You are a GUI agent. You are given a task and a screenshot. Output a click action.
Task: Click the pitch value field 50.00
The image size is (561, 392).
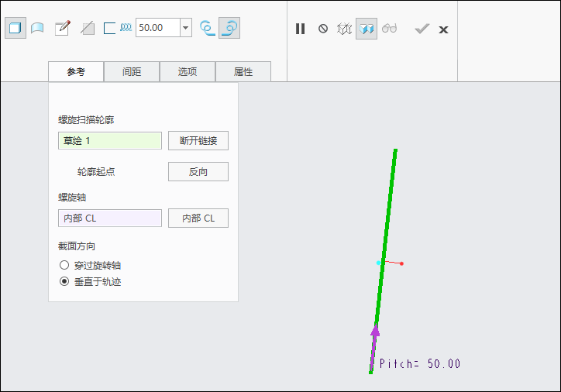pos(158,28)
